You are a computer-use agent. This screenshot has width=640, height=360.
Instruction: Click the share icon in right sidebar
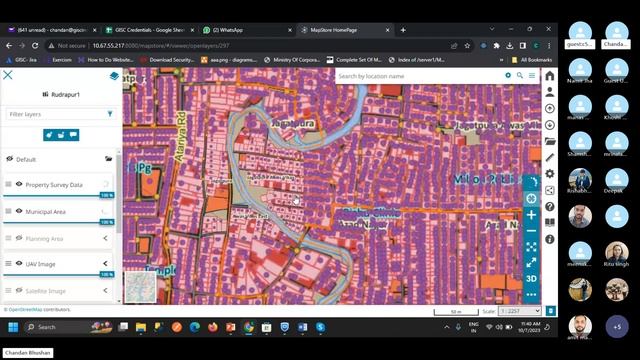tap(550, 190)
